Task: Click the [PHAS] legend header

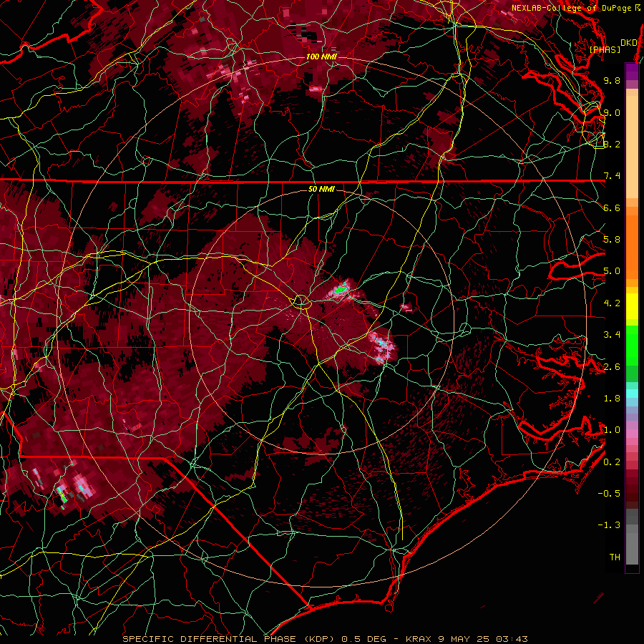Action: [x=605, y=49]
